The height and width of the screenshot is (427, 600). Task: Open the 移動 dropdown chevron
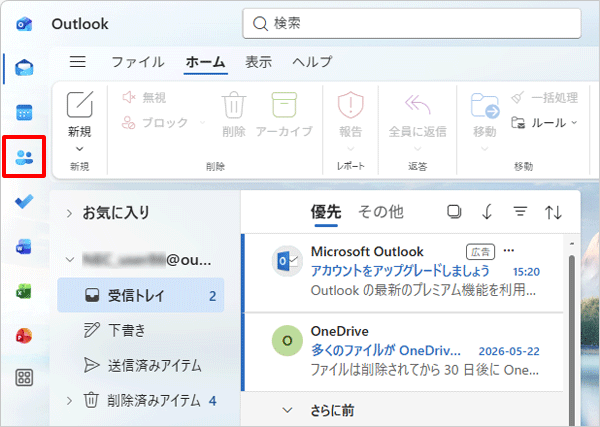point(485,148)
